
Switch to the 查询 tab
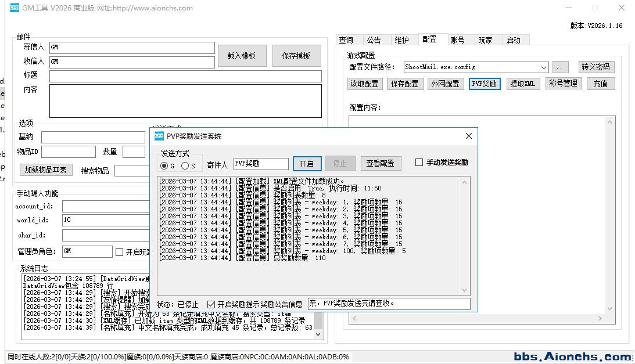[346, 40]
